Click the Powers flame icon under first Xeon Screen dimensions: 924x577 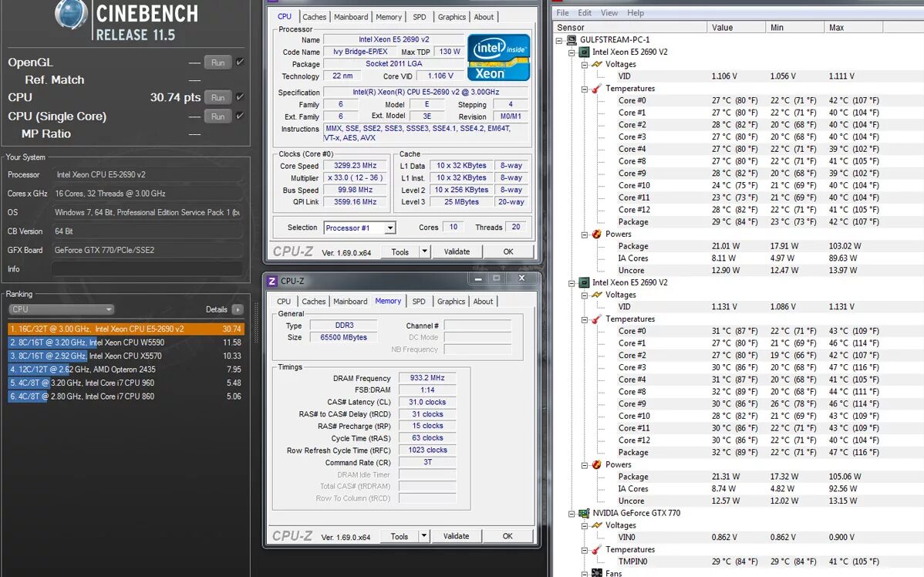point(596,234)
